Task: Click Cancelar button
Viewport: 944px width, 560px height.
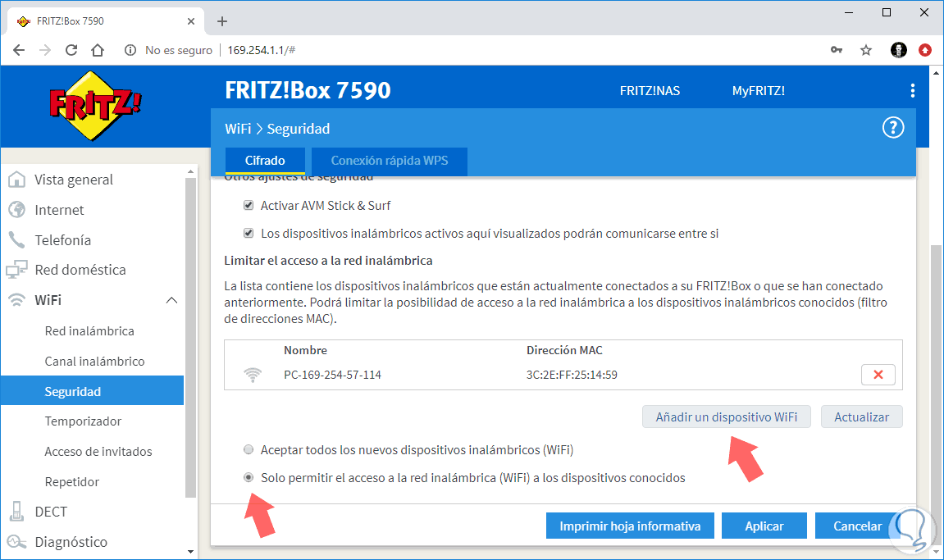Action: (857, 526)
